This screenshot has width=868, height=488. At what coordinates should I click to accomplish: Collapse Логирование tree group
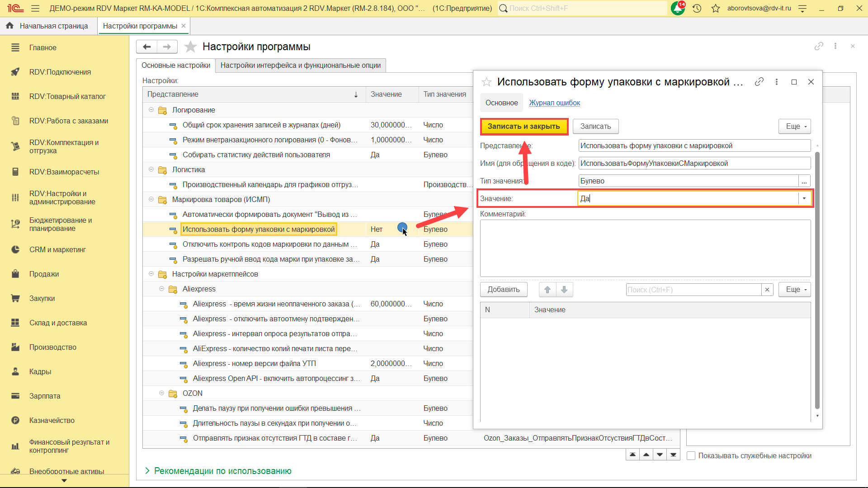coord(151,110)
